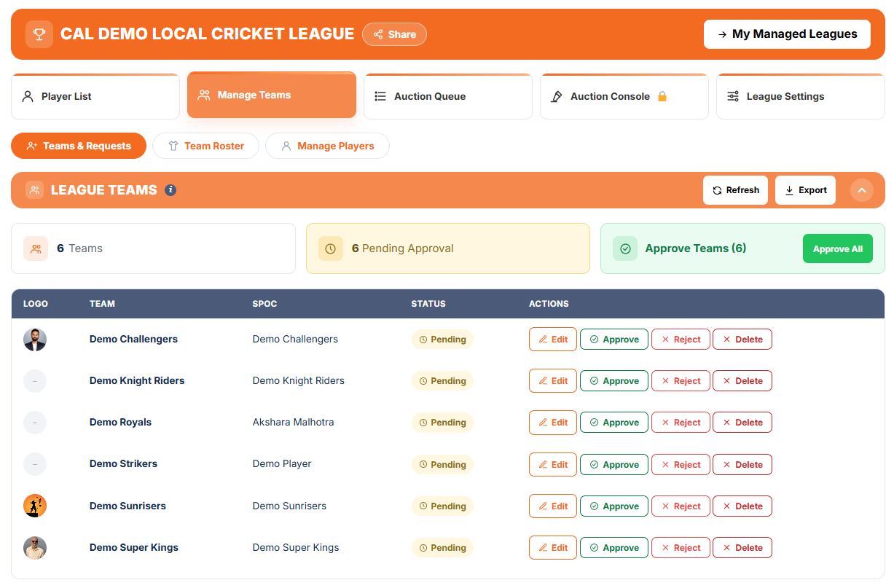Open Demo Sunrisers team logo

point(35,506)
